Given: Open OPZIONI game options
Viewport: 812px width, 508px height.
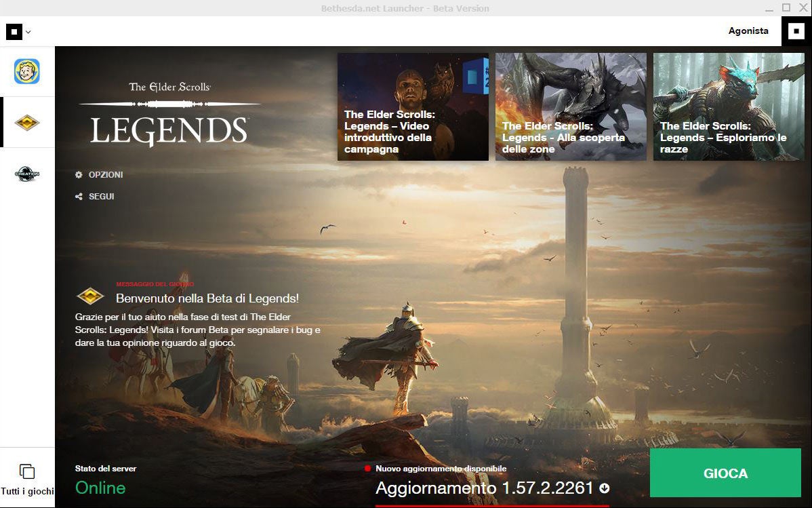Looking at the screenshot, I should coord(106,175).
